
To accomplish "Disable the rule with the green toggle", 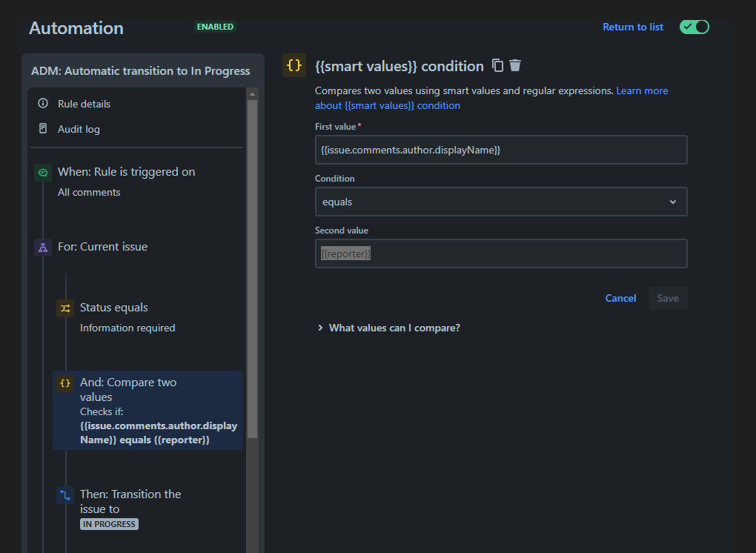I will pos(694,27).
